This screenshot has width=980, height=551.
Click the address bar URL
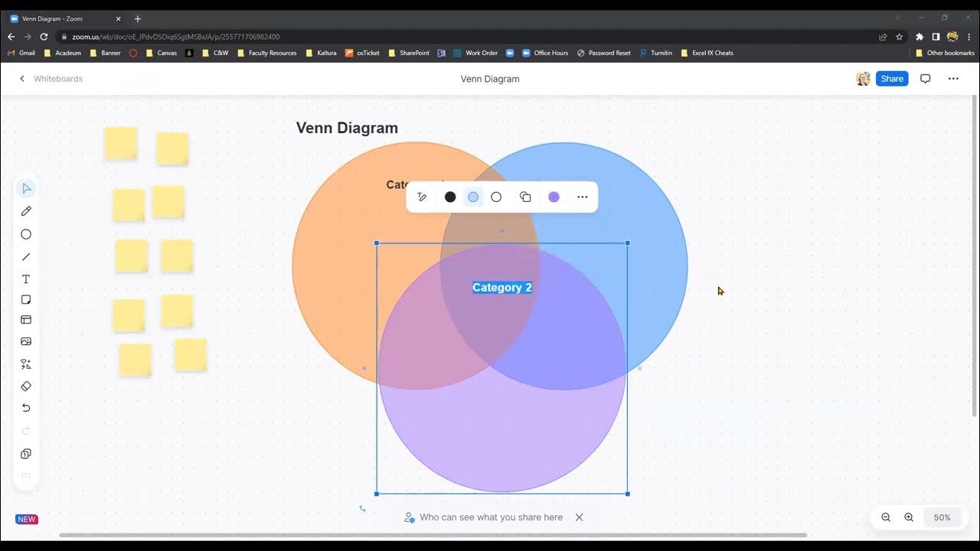(176, 37)
